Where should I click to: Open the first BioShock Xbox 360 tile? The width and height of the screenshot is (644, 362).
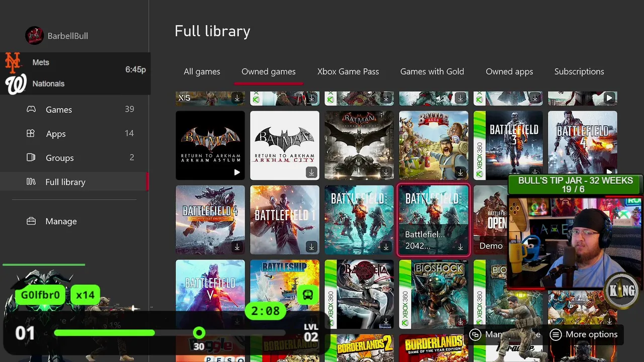point(434,294)
